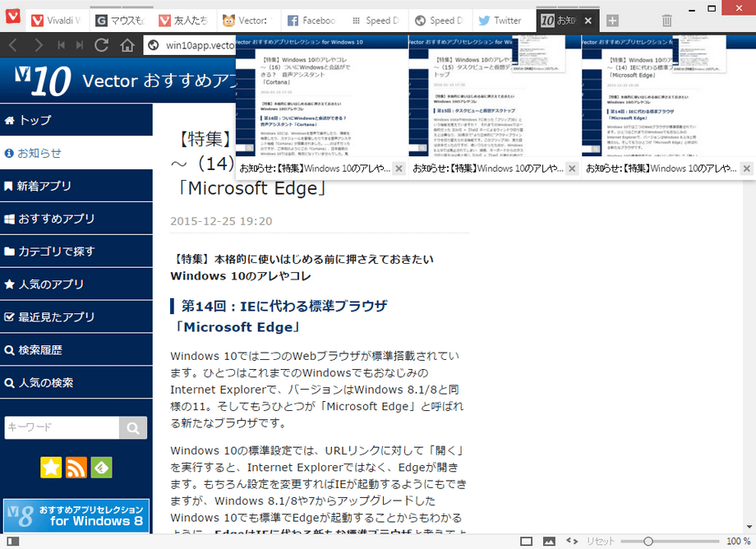The width and height of the screenshot is (756, 549).
Task: Close the second stacked tab preview
Action: pos(572,168)
